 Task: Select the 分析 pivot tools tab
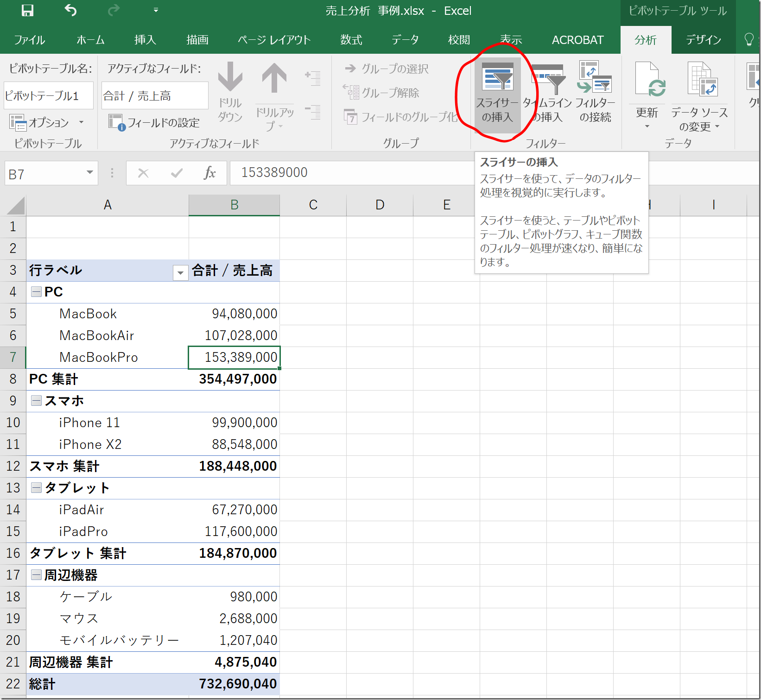646,40
